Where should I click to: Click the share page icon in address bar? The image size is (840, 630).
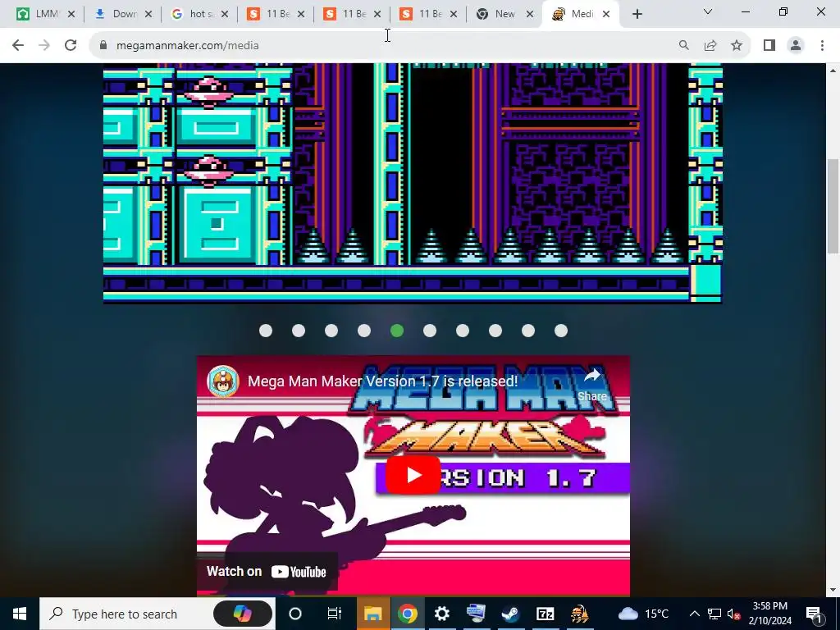pyautogui.click(x=710, y=46)
